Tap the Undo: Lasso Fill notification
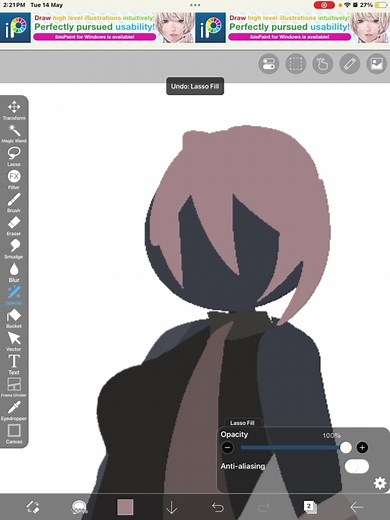Image resolution: width=390 pixels, height=520 pixels. 195,86
